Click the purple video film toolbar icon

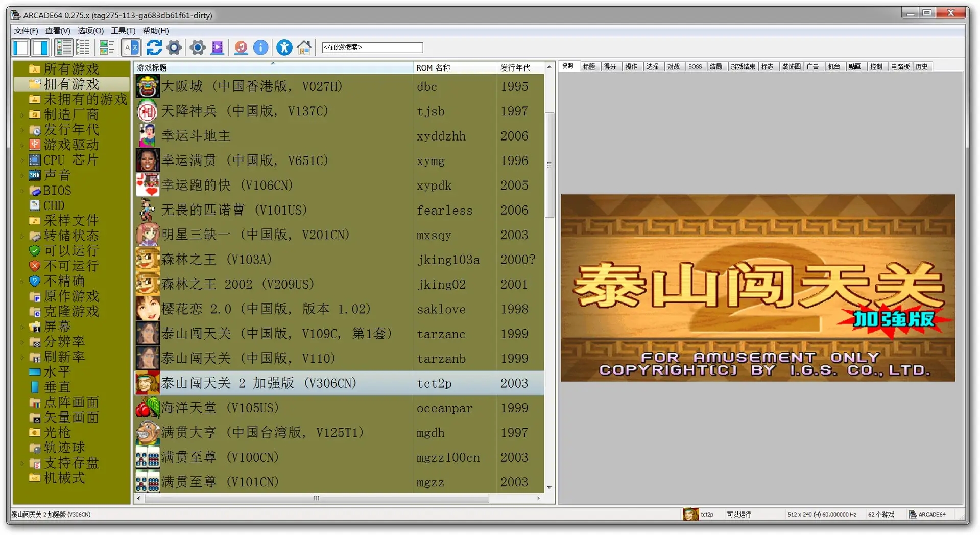[x=218, y=48]
